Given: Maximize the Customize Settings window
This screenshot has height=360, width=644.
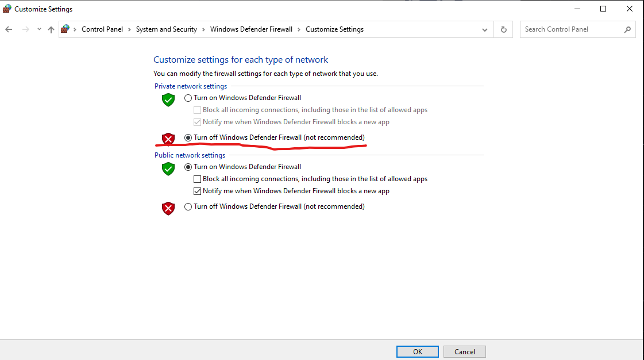Looking at the screenshot, I should coord(603,9).
